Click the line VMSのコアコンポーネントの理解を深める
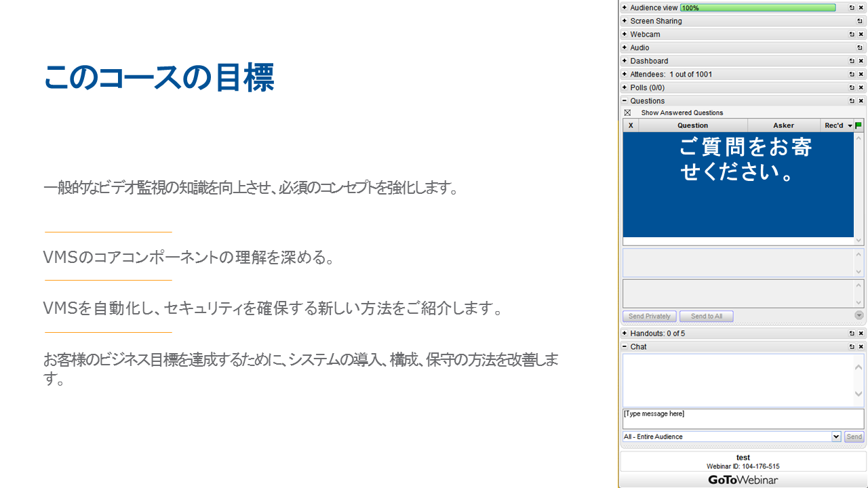 point(189,258)
